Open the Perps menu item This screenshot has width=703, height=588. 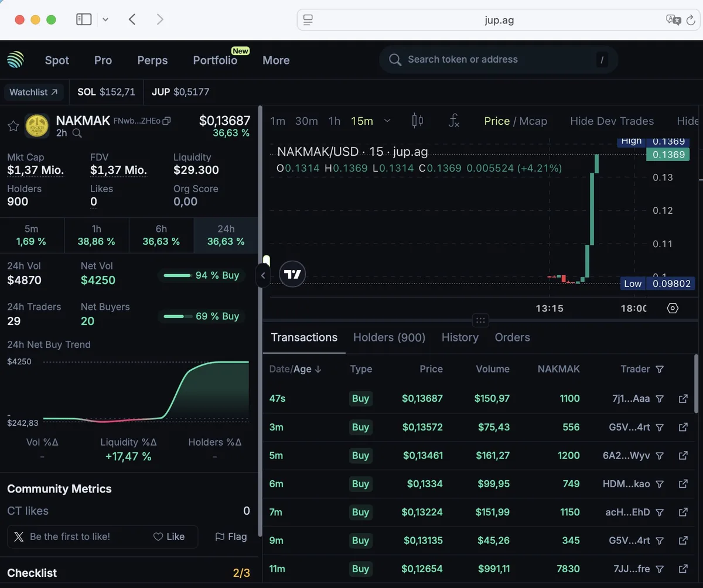[152, 60]
